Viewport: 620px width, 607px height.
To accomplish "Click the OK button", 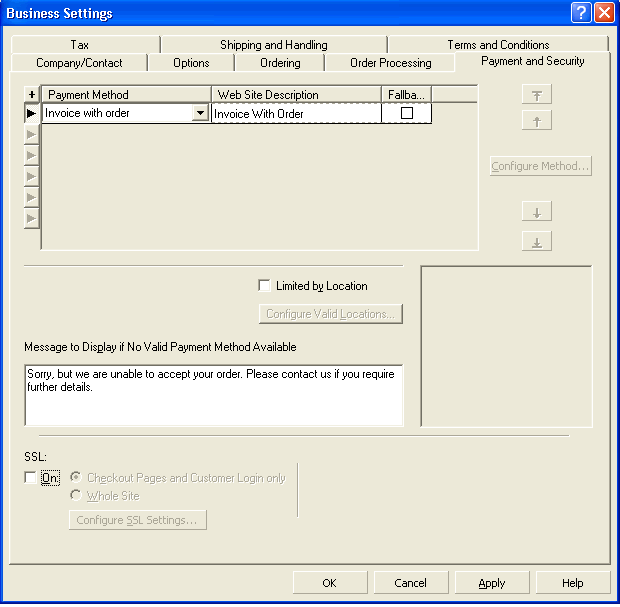I will pos(329,583).
